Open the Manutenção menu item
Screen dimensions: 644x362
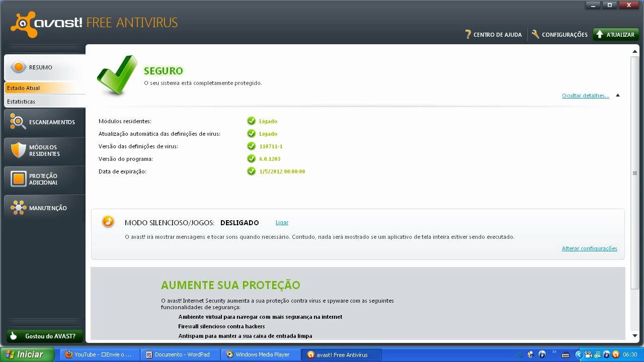(x=44, y=208)
